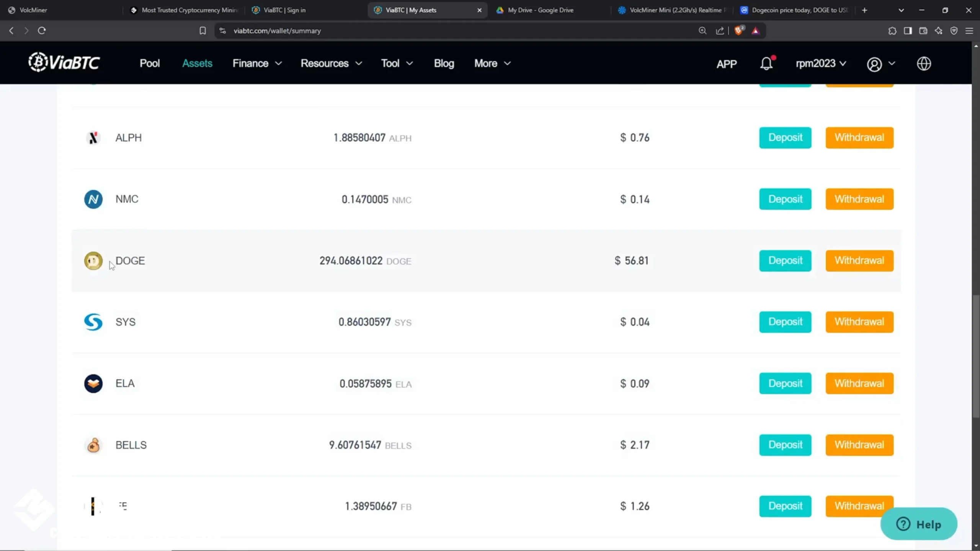Click the BELLS coin icon
Viewport: 980px width, 551px height.
click(x=93, y=445)
